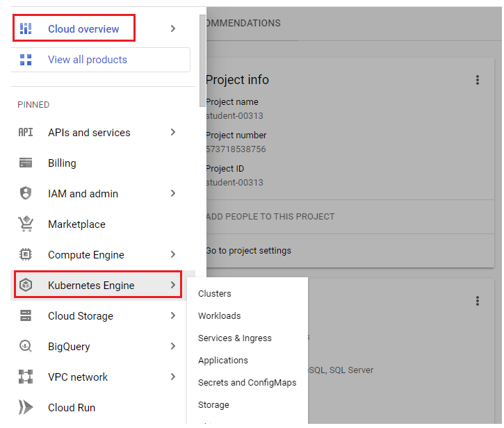The image size is (504, 428).
Task: Open BigQuery label
Action: [69, 347]
